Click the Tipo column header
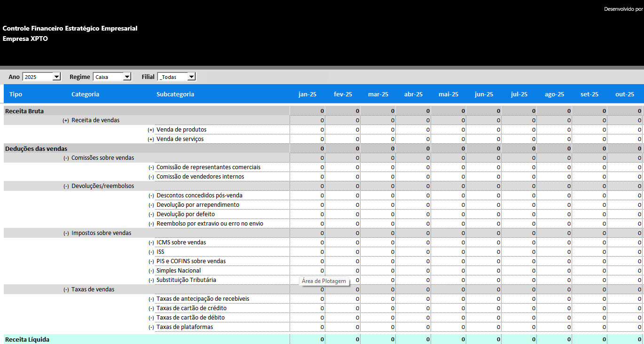The height and width of the screenshot is (344, 644). (x=16, y=94)
